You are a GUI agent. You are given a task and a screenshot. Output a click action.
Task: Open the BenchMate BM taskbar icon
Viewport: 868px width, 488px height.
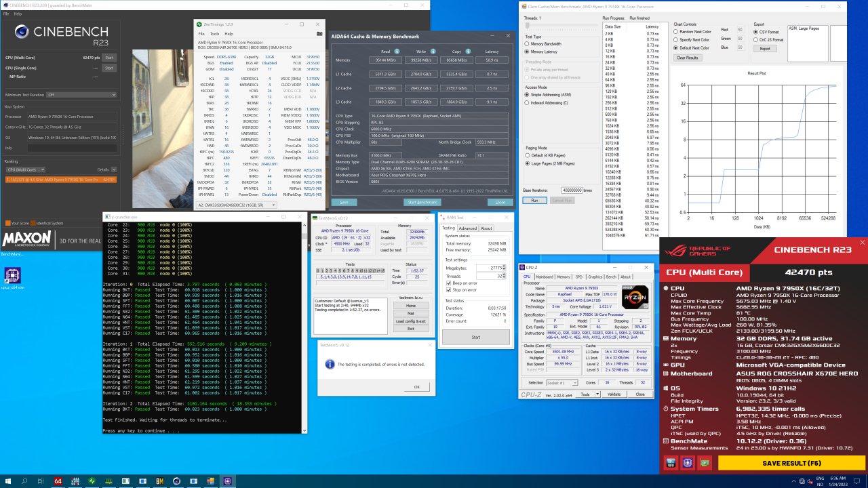tap(159, 481)
